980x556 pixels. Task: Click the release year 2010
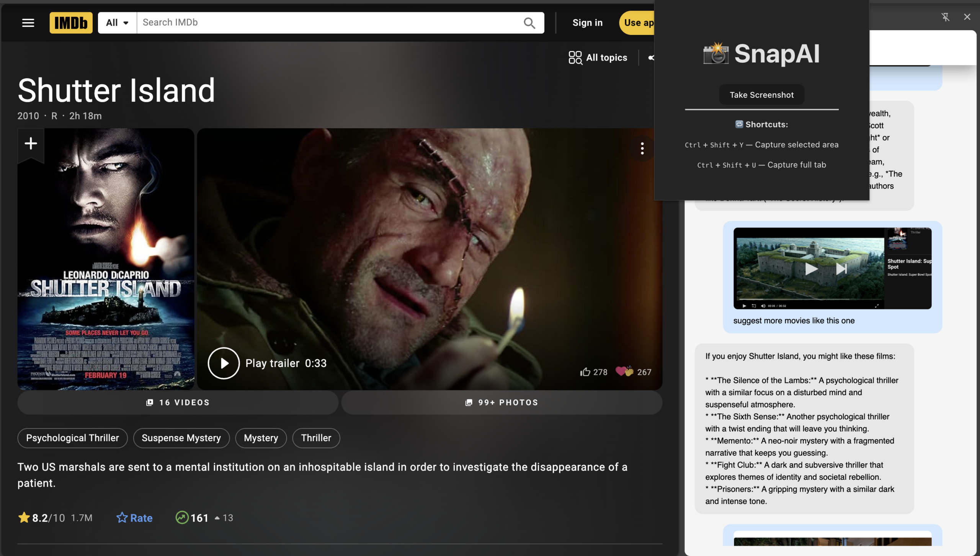click(x=28, y=116)
